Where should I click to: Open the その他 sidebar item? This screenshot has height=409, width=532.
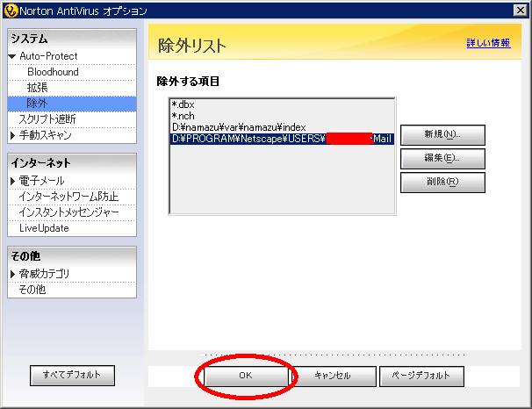pos(32,290)
